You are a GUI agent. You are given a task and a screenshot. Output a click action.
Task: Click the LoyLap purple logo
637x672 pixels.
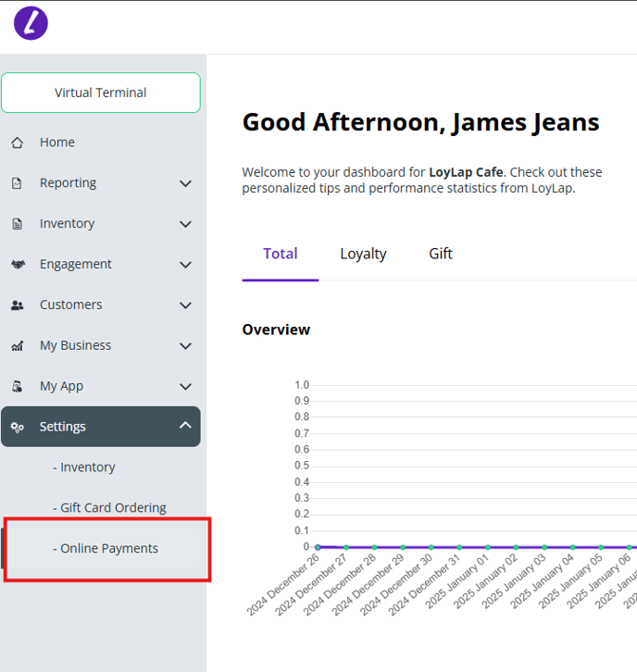(31, 23)
